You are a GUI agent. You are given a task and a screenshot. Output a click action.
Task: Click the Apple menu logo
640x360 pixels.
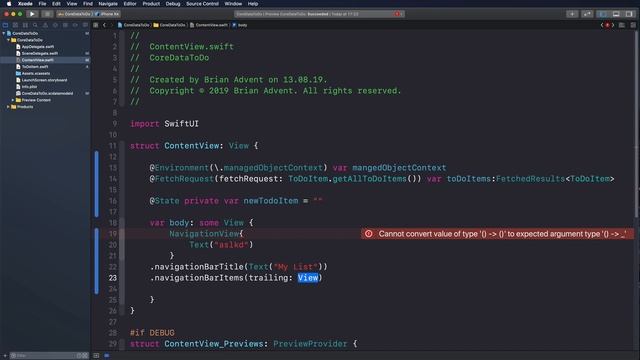(x=9, y=4)
